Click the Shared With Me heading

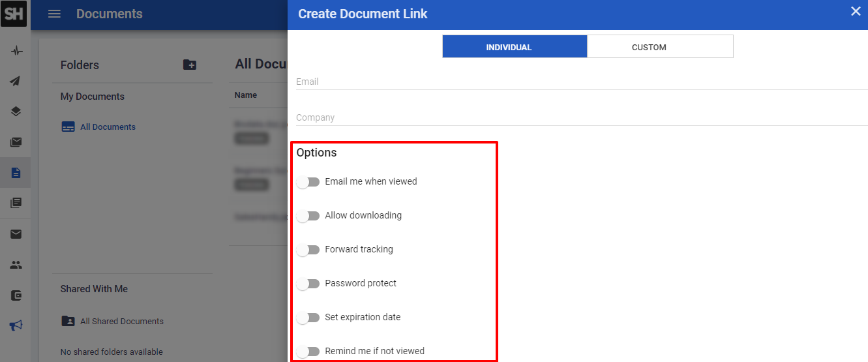coord(94,289)
